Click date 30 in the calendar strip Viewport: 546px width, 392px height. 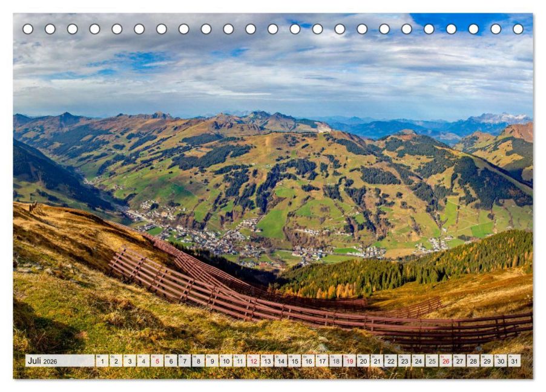tap(500, 361)
